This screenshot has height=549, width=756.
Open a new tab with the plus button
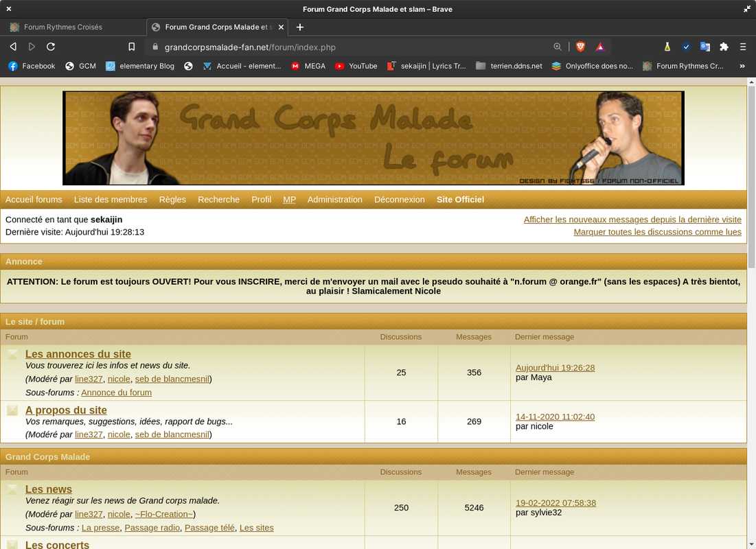[300, 27]
